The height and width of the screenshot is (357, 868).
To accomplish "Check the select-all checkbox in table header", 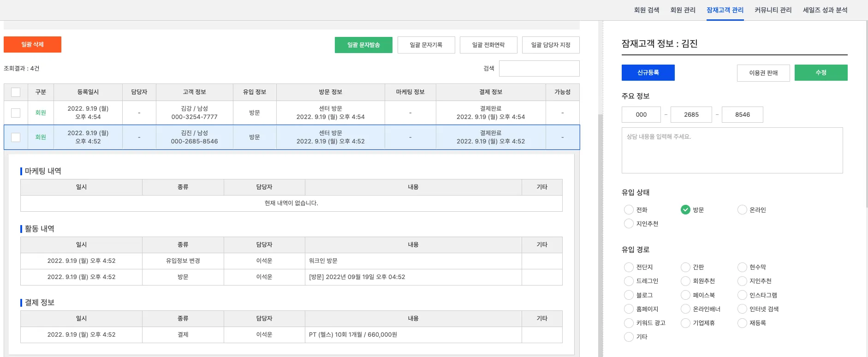I will pos(16,92).
